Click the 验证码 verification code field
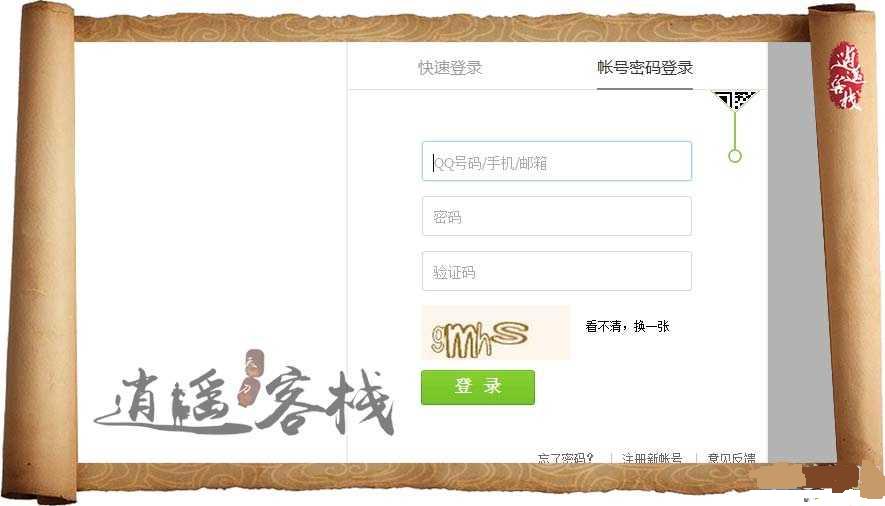 coord(557,271)
